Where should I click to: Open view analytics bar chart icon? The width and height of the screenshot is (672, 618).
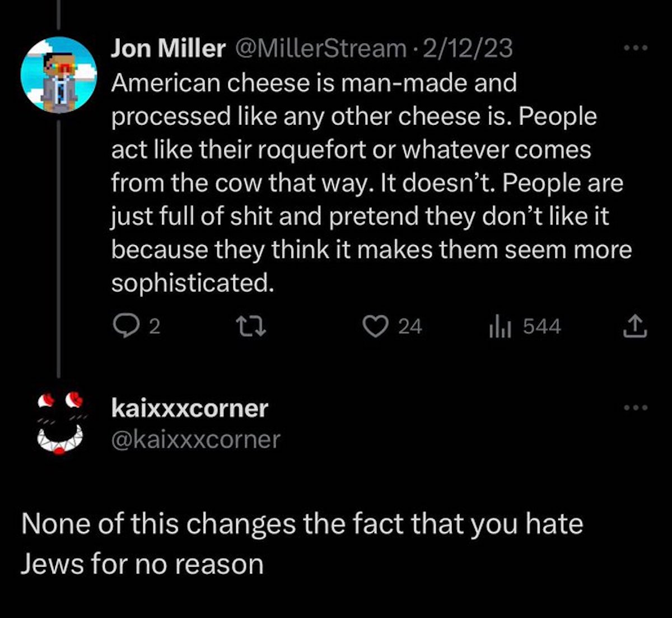point(497,326)
